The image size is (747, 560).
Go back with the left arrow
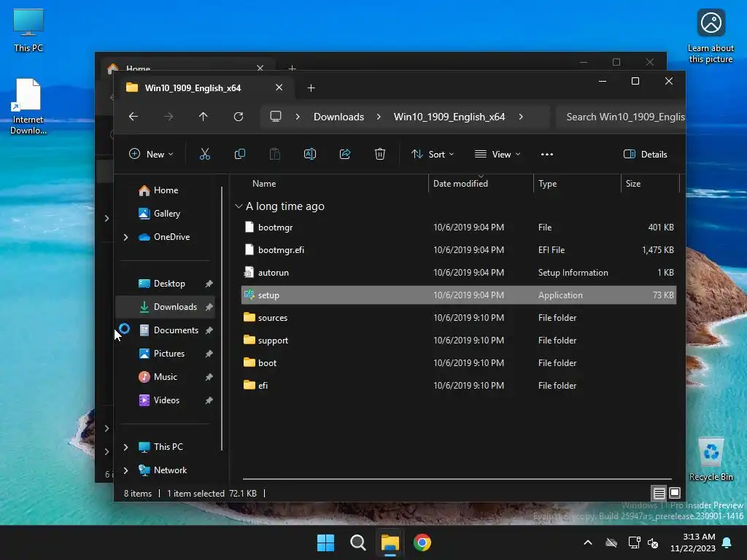click(x=133, y=117)
